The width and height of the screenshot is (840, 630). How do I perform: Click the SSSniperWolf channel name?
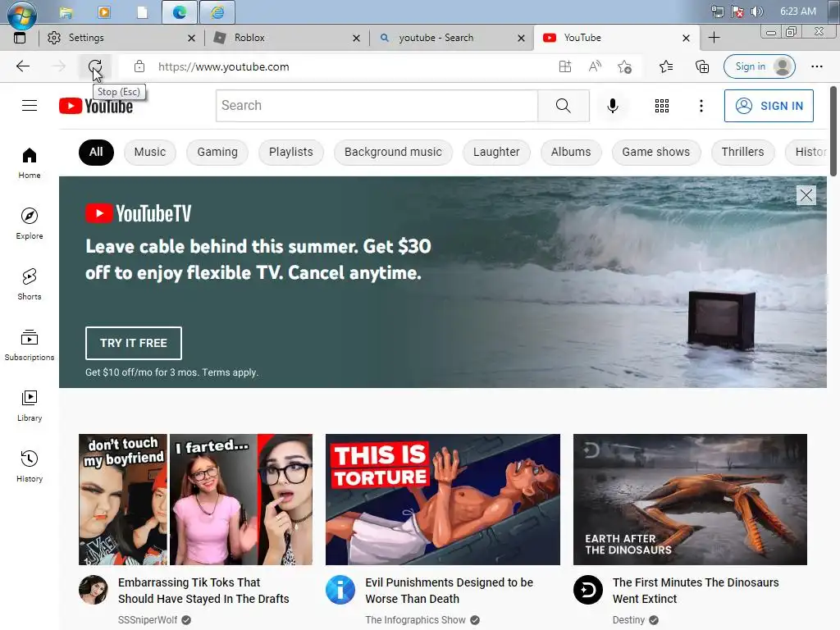pos(148,620)
